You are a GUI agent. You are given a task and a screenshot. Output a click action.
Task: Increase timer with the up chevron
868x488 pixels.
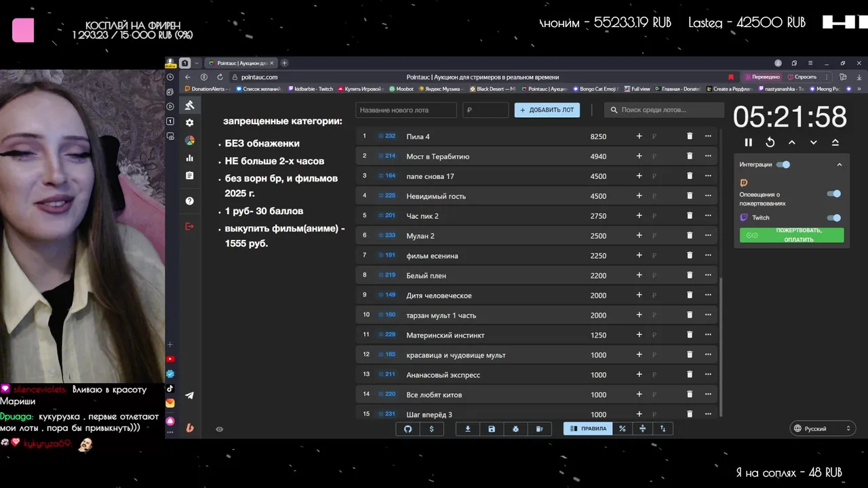[792, 142]
